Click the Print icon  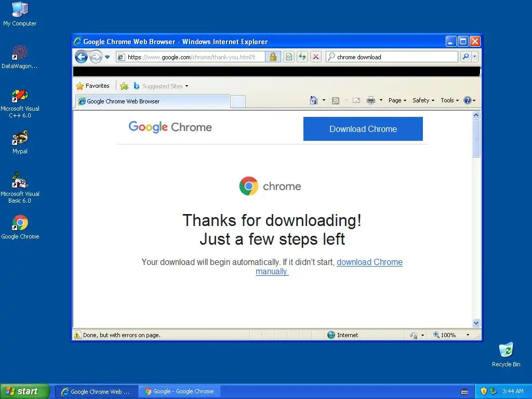(x=371, y=100)
